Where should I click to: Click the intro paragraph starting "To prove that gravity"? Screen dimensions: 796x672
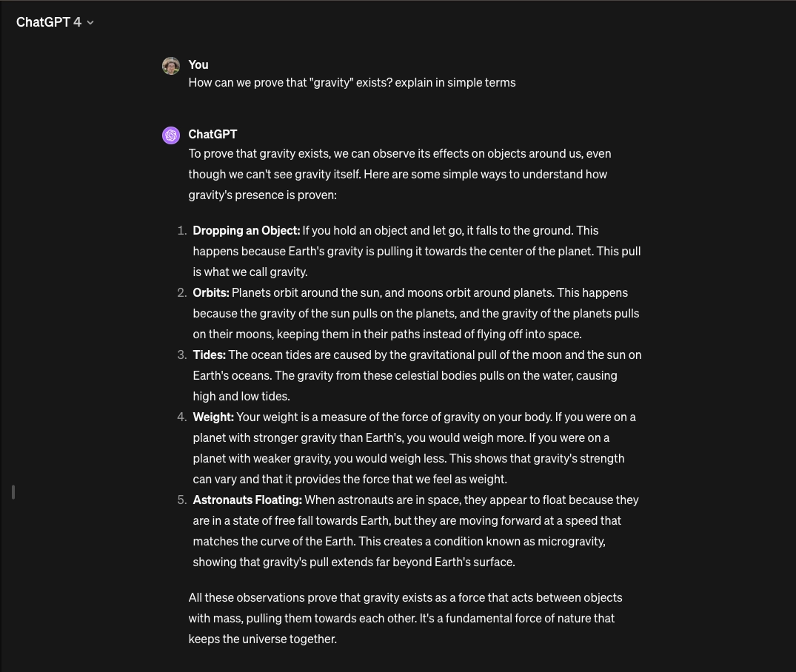tap(400, 174)
